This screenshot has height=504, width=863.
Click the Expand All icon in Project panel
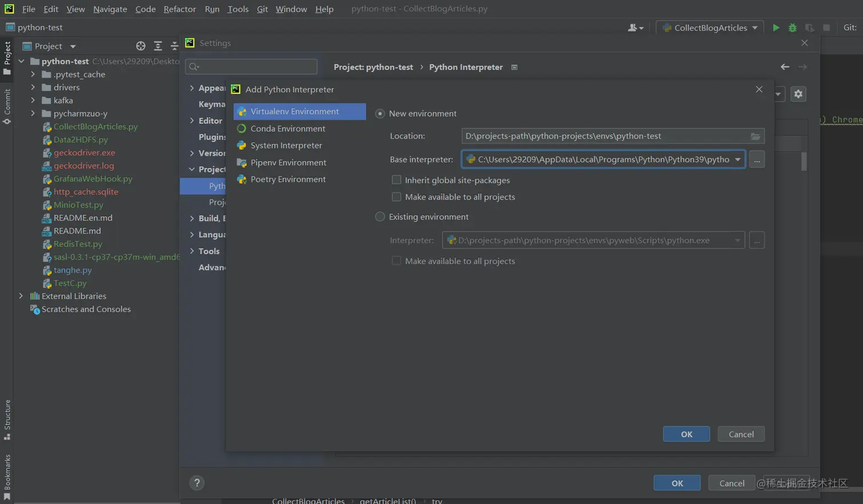pos(158,46)
